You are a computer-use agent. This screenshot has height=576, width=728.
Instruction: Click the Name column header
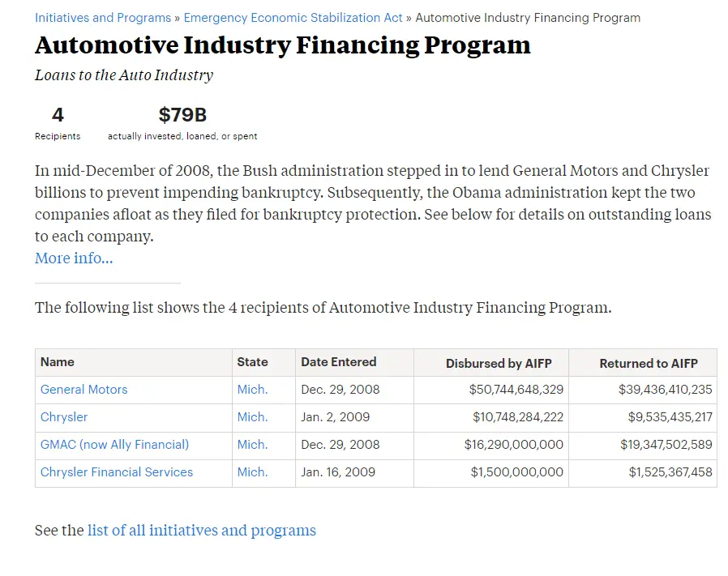coord(58,362)
